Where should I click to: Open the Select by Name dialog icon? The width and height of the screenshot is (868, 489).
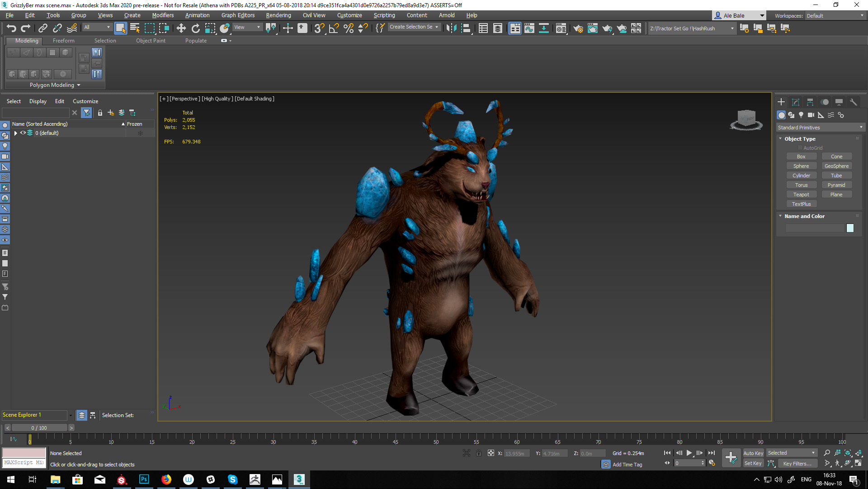(135, 28)
